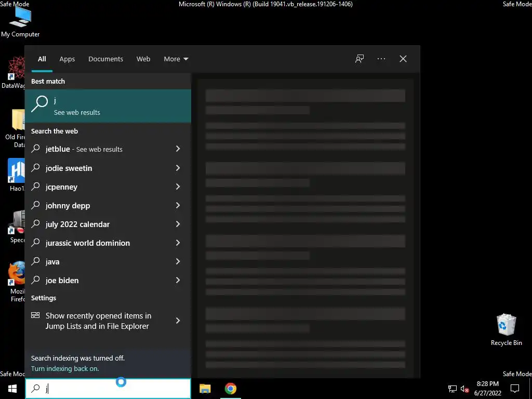532x399 pixels.
Task: Click the Windows Start button
Action: click(x=12, y=389)
